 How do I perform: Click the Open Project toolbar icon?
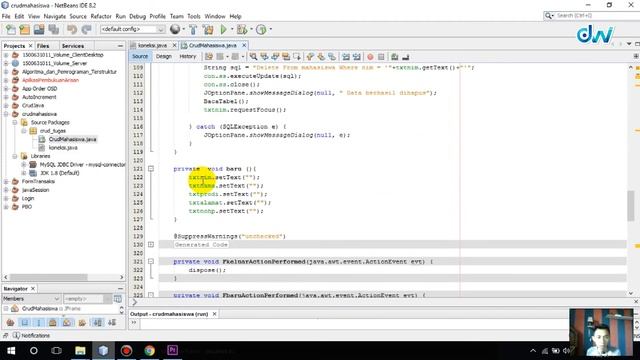(x=39, y=29)
